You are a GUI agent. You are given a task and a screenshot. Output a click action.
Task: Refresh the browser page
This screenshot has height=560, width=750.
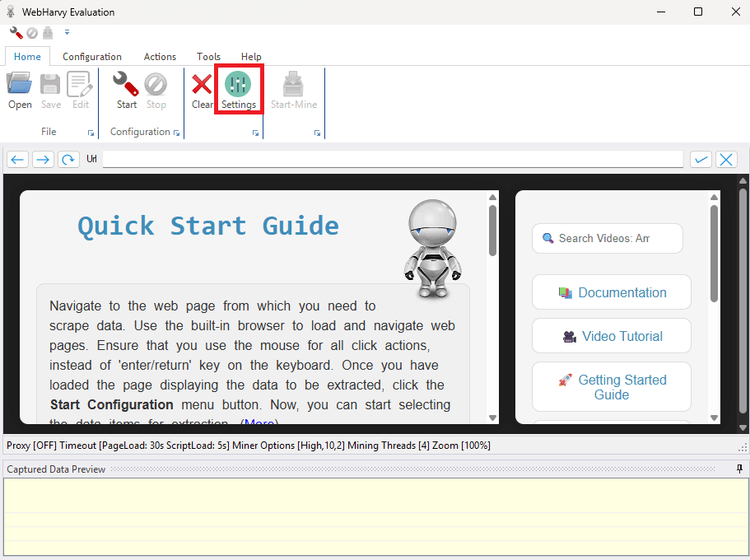[x=68, y=159]
